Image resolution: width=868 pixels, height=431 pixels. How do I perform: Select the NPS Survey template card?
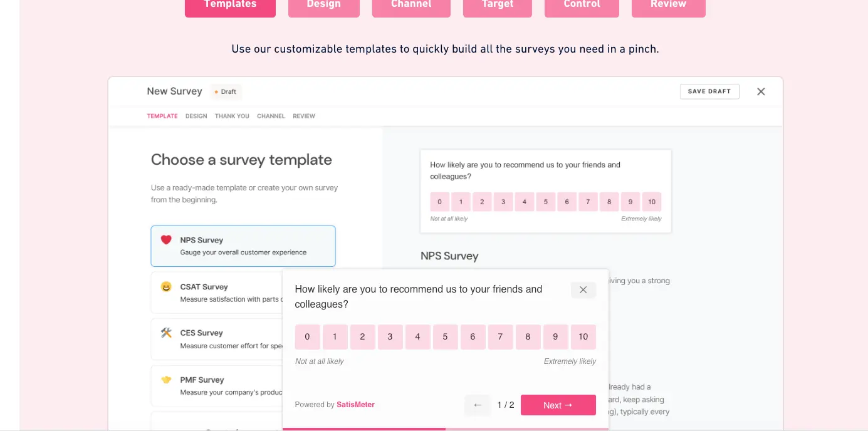pos(243,246)
